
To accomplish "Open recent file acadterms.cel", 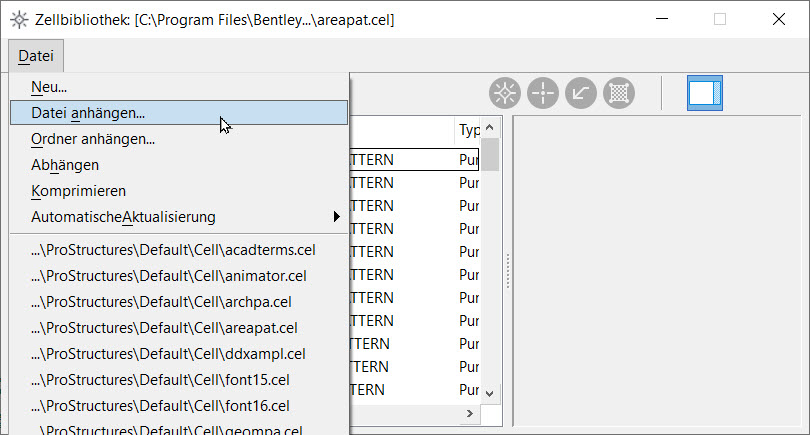I will (173, 249).
